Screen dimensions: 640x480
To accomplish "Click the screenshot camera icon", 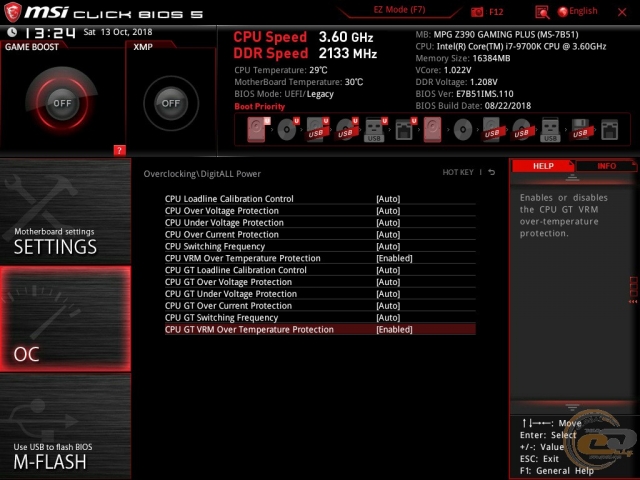I will click(x=477, y=12).
